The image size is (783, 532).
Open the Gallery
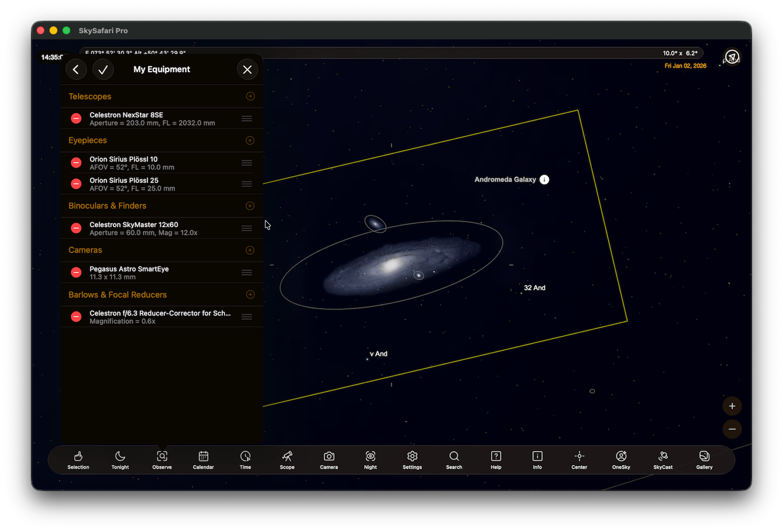click(x=704, y=460)
